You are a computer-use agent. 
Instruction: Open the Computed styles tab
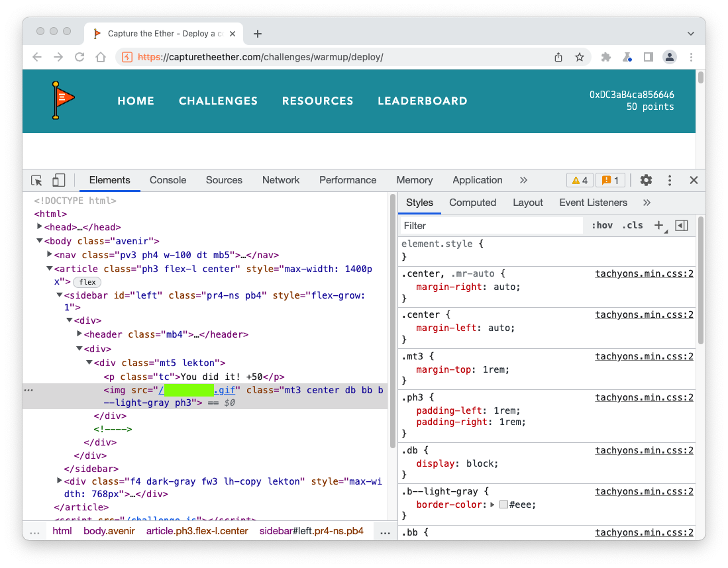[x=472, y=203]
